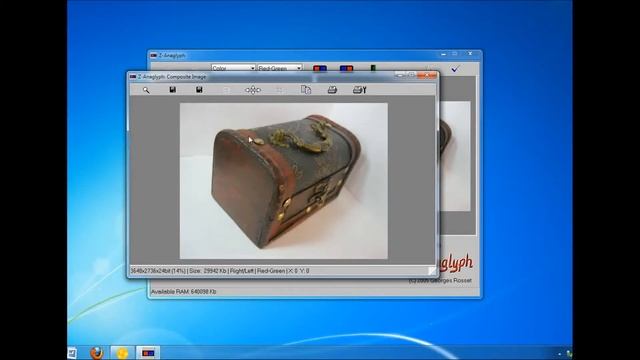
Task: Click the 'Red-Green' status bar entry
Action: coord(271,271)
